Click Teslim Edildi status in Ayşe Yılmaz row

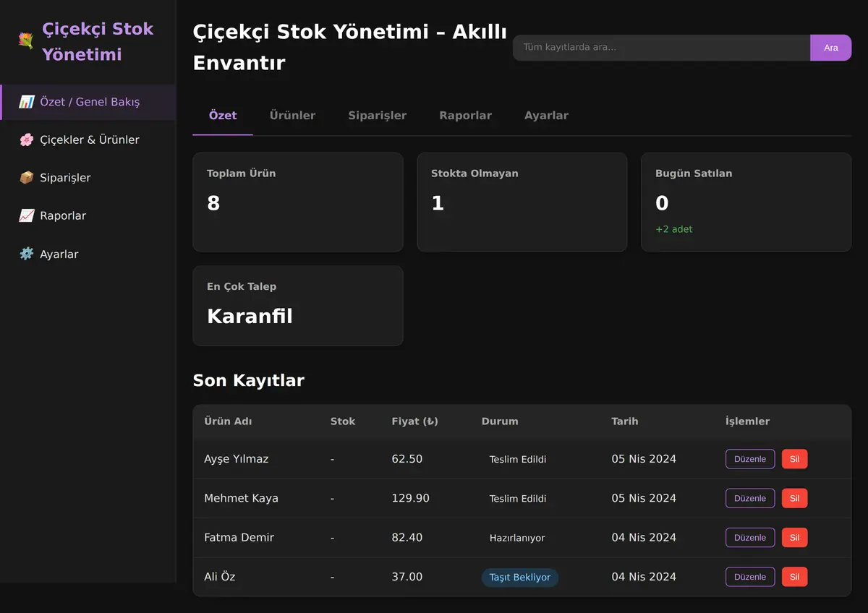pyautogui.click(x=518, y=460)
